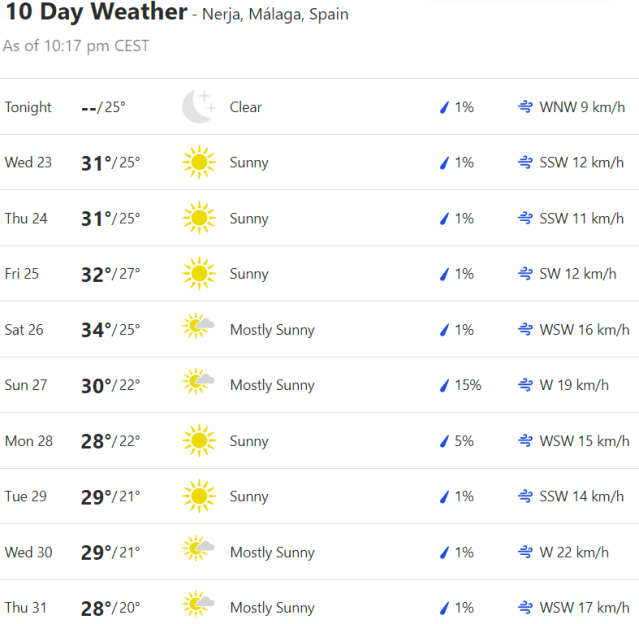Click the partly sunny icon for Thu 31
This screenshot has height=624, width=639.
(198, 607)
